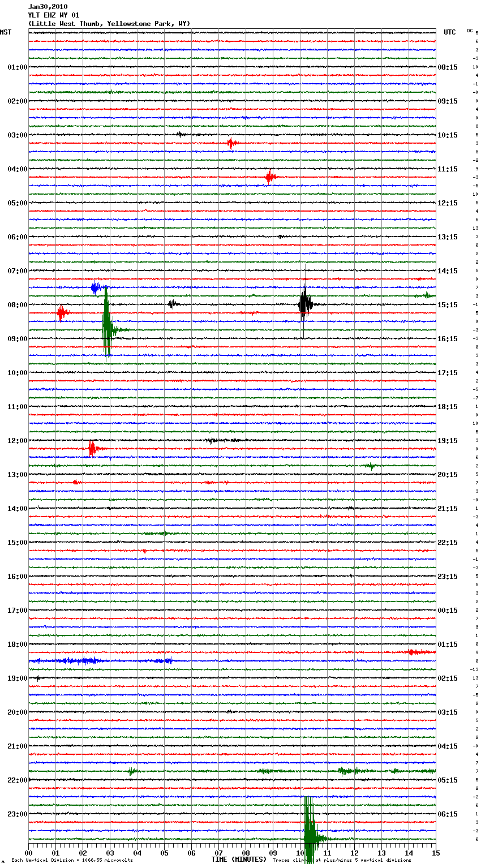Click the 08:15 UTC time label
Screen dimensions: 481x868
(448, 67)
